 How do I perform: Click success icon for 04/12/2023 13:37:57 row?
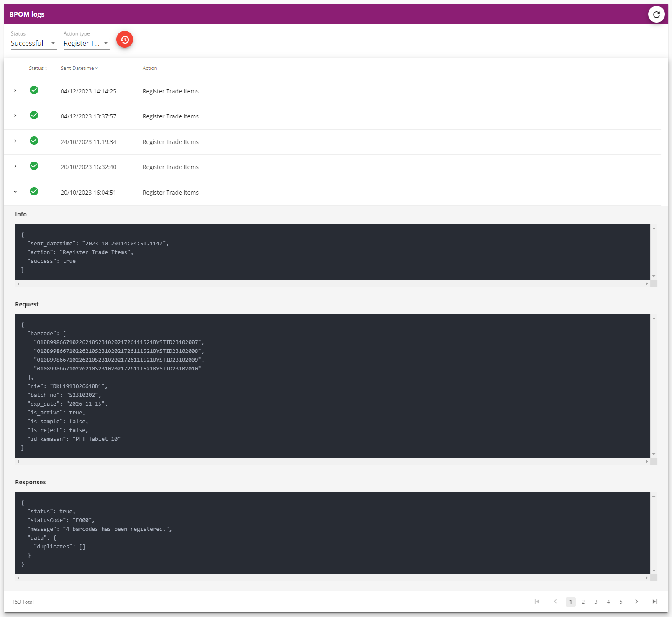(34, 115)
